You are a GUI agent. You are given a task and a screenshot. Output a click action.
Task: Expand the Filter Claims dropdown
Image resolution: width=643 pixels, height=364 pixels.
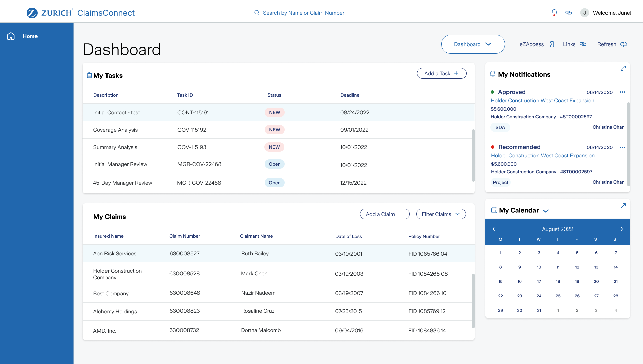(441, 214)
